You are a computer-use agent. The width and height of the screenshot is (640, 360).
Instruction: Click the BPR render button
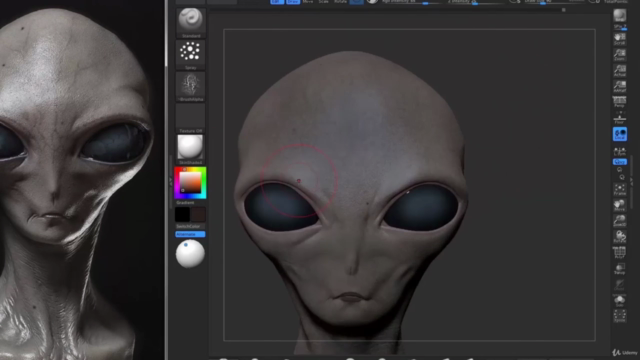pyautogui.click(x=620, y=16)
